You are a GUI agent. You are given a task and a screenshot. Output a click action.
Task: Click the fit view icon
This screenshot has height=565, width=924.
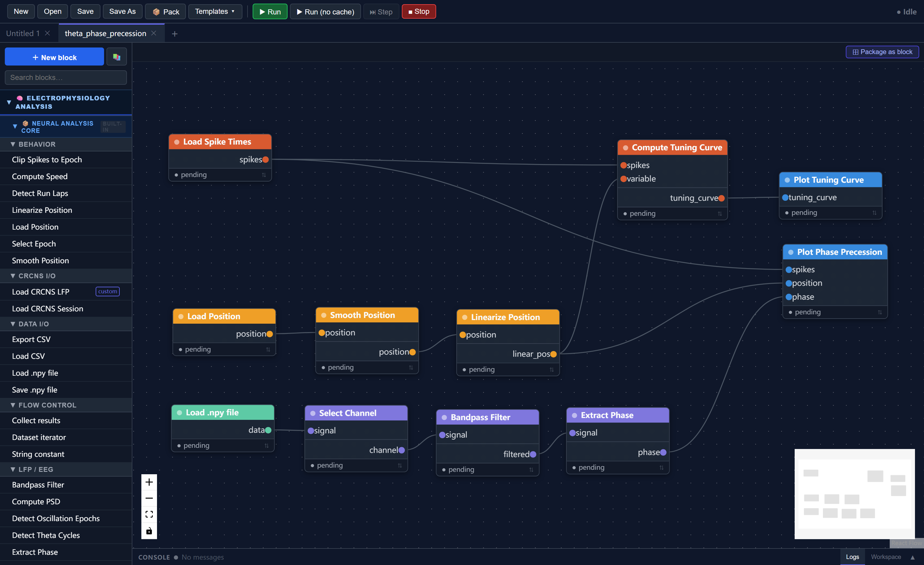point(149,515)
